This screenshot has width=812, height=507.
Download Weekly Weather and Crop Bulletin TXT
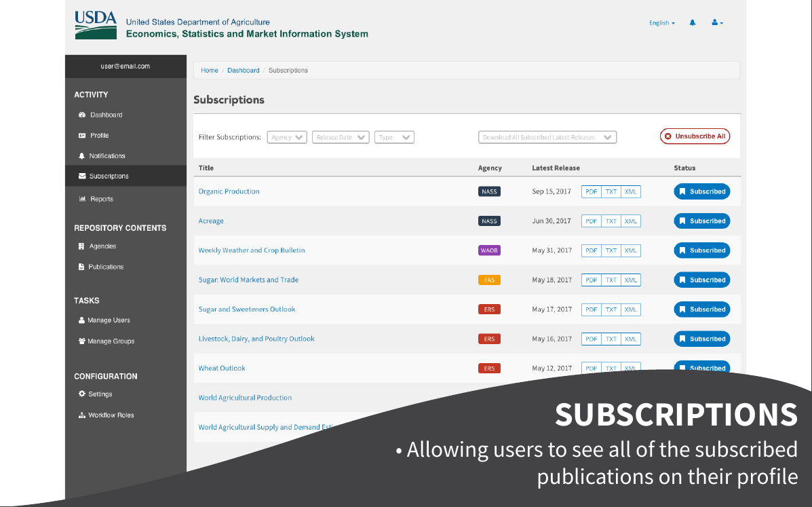(x=611, y=250)
